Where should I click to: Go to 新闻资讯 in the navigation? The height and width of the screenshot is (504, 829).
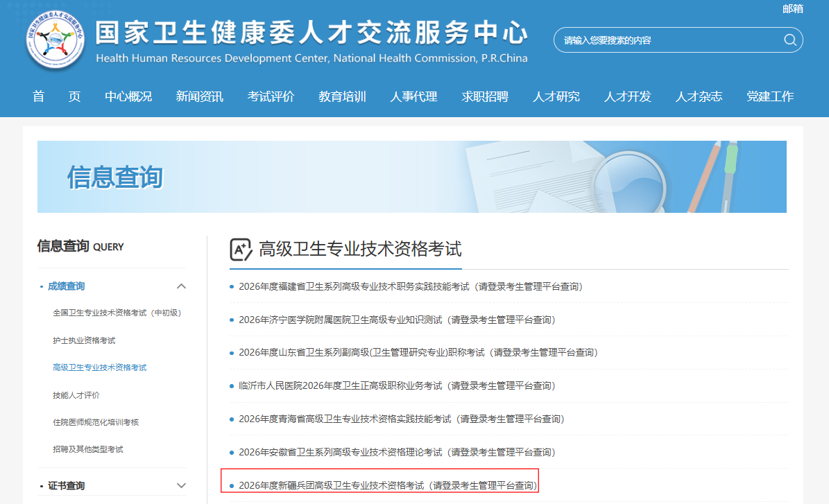(x=200, y=96)
